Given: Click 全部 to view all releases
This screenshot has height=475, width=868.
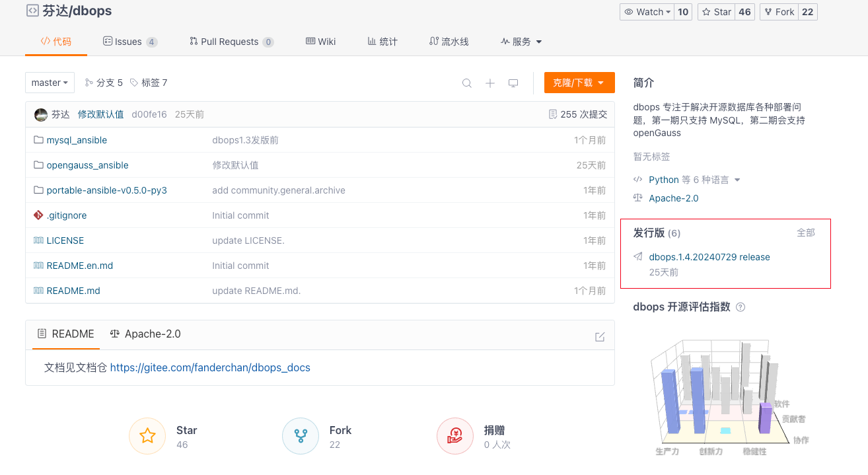Looking at the screenshot, I should pyautogui.click(x=806, y=233).
